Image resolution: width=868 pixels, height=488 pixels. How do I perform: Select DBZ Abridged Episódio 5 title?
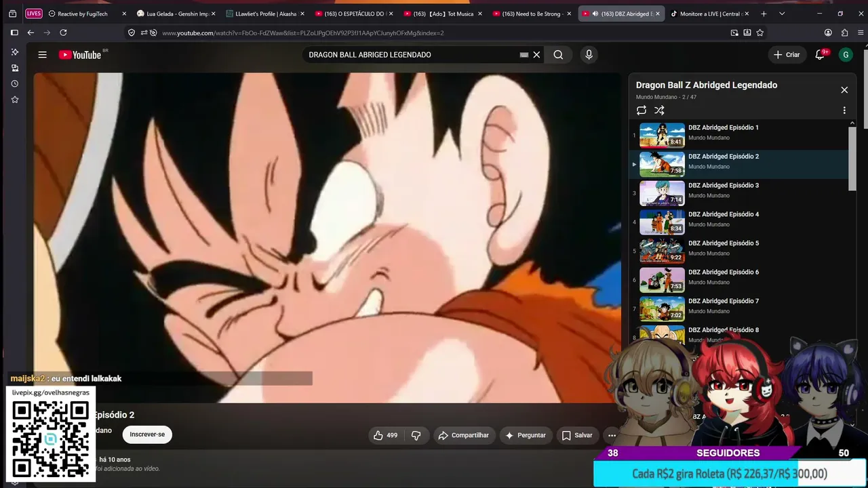pos(724,243)
